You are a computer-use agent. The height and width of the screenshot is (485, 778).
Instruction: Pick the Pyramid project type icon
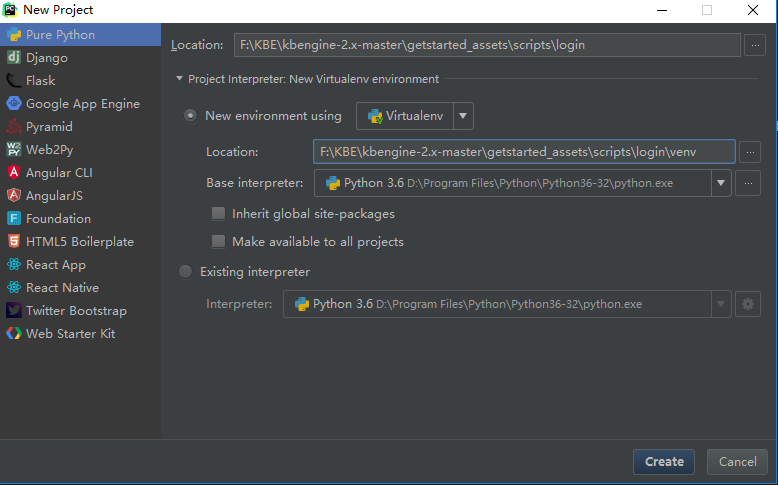point(14,127)
